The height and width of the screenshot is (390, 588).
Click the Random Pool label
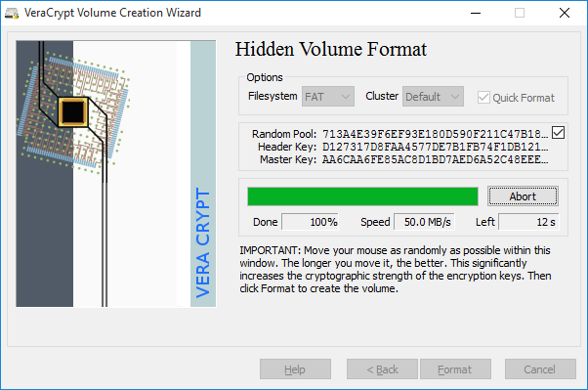[x=284, y=134]
